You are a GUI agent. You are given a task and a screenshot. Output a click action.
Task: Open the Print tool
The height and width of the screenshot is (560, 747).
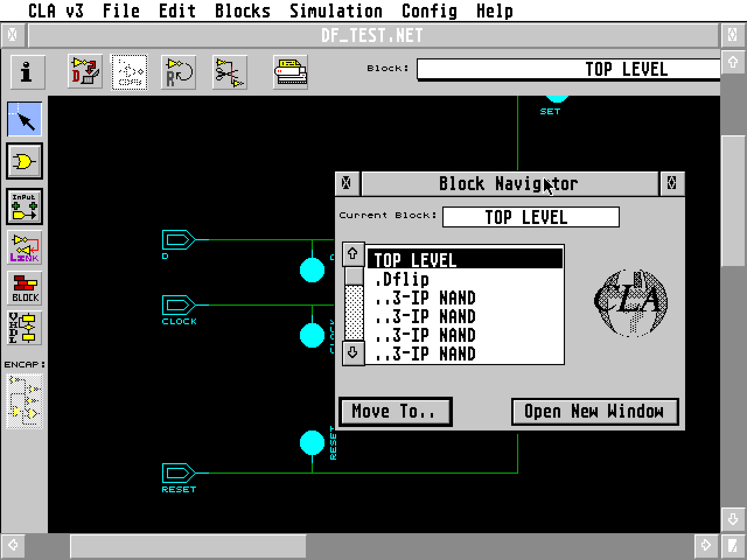tap(289, 71)
